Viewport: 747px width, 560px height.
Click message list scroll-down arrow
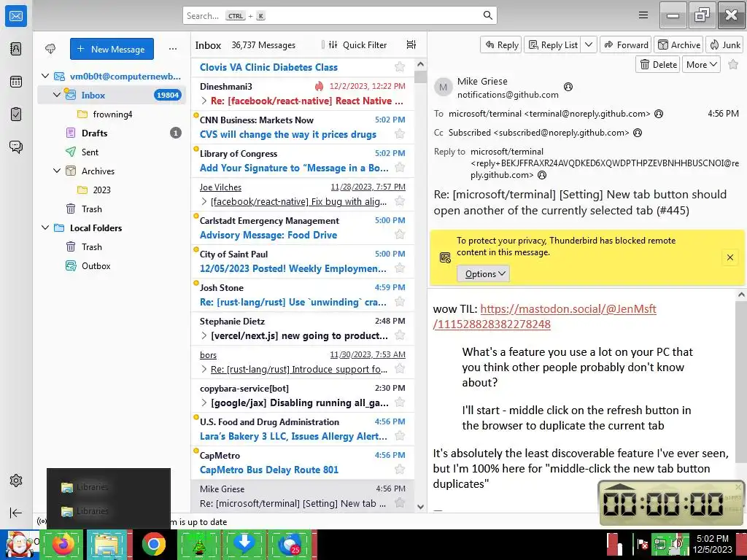pos(420,507)
